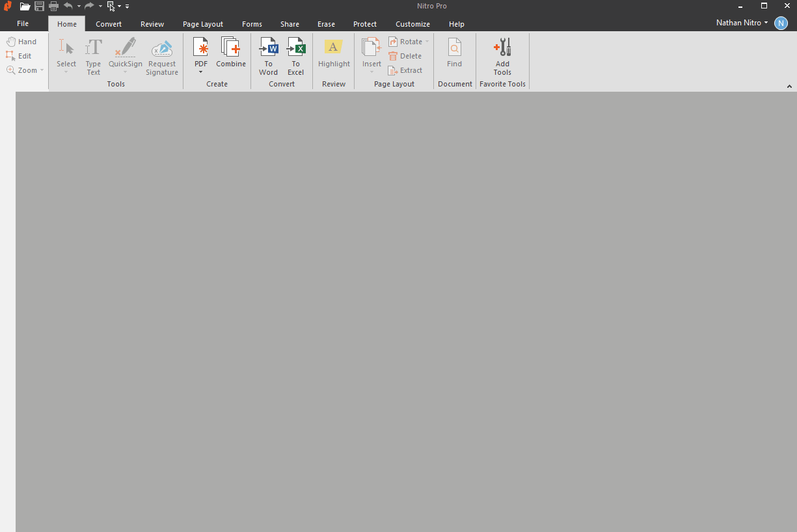
Task: Expand the Customize Quick Access Toolbar arrow
Action: (128, 7)
